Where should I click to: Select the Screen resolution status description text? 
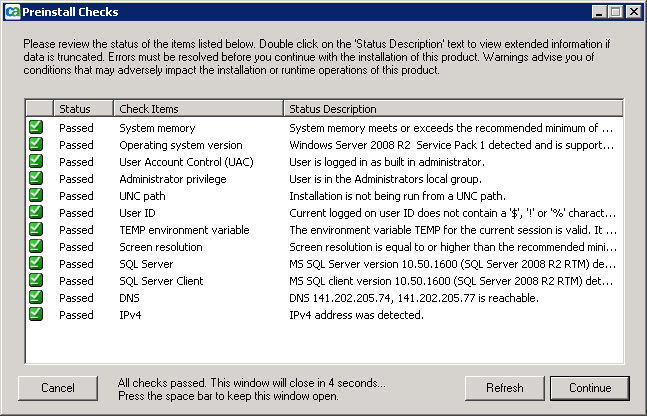point(451,247)
